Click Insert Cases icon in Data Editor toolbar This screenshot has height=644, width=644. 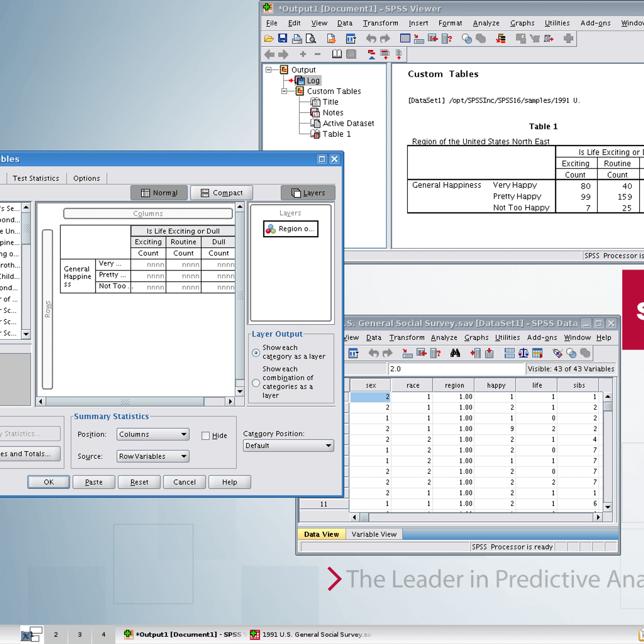point(475,353)
